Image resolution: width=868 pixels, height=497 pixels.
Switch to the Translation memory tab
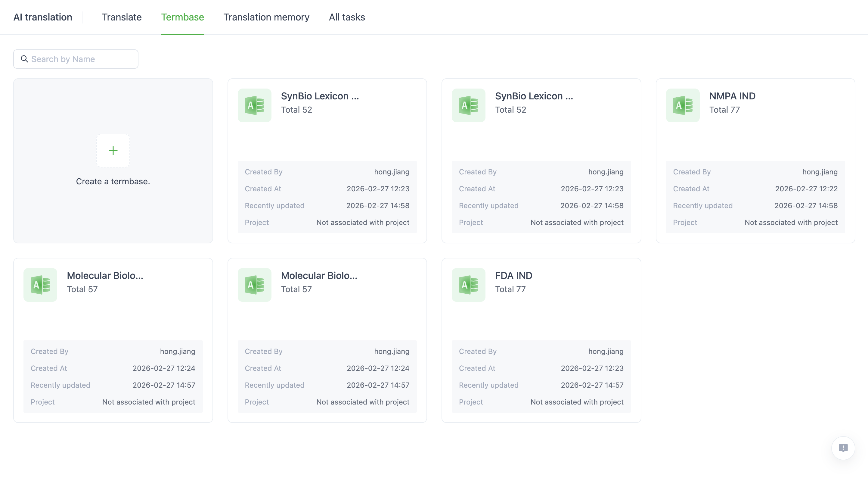(x=266, y=17)
